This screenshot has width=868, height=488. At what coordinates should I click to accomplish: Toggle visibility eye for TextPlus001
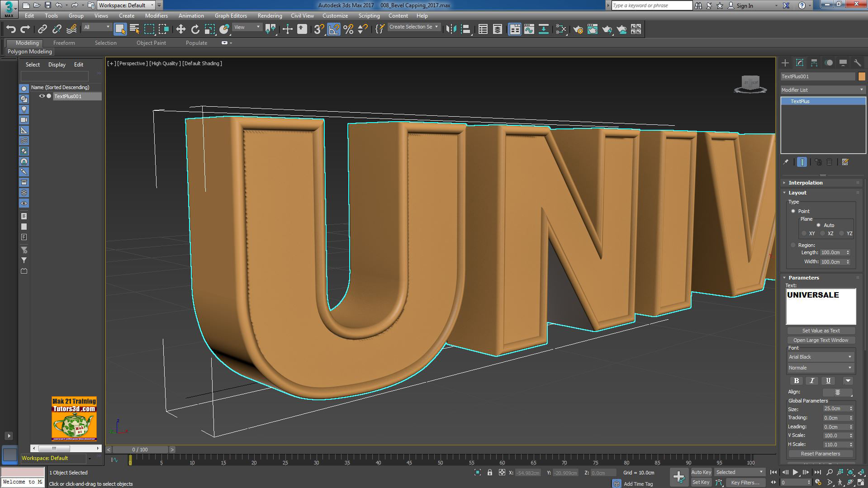click(42, 96)
